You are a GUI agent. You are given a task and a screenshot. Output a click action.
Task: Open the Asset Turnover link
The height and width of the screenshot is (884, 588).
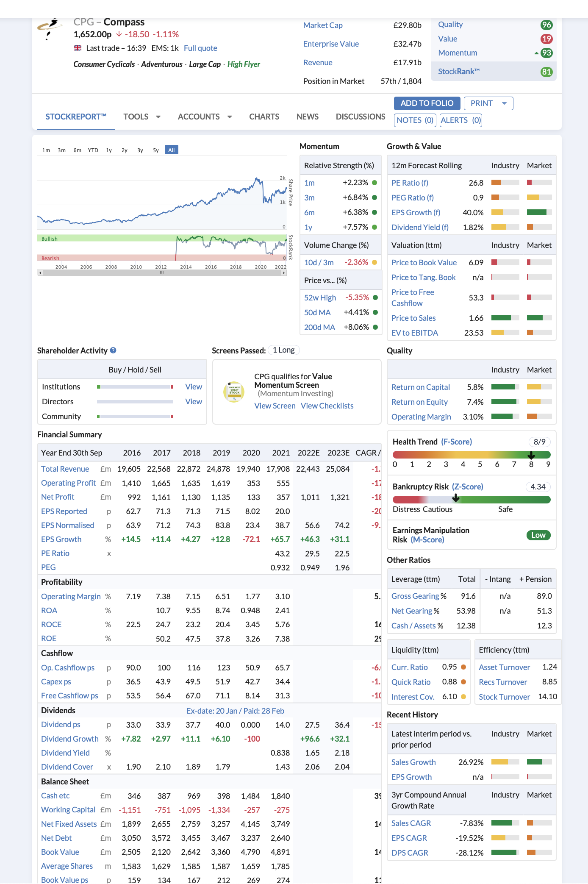pos(504,667)
